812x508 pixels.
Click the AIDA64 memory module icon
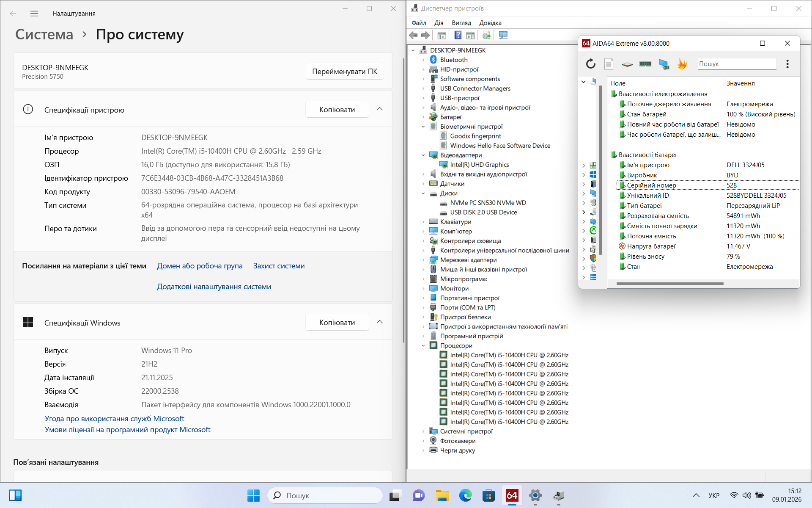pyautogui.click(x=645, y=64)
